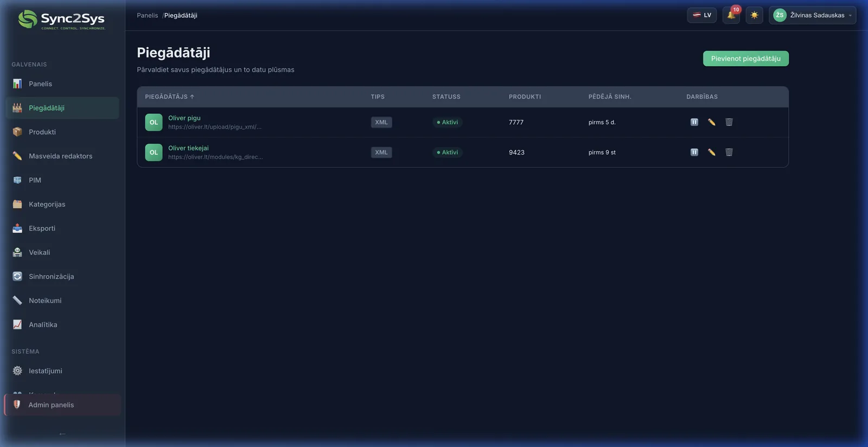Image resolution: width=868 pixels, height=447 pixels.
Task: Expand Žilvinas Sadauskas user menu
Action: (812, 15)
